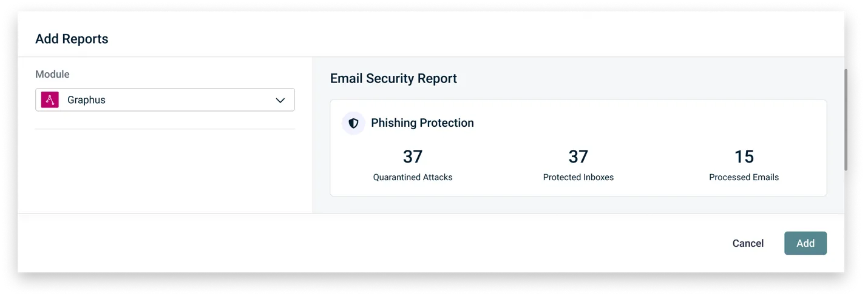The height and width of the screenshot is (296, 868).
Task: Click the Graphus text in the module selector
Action: (86, 100)
